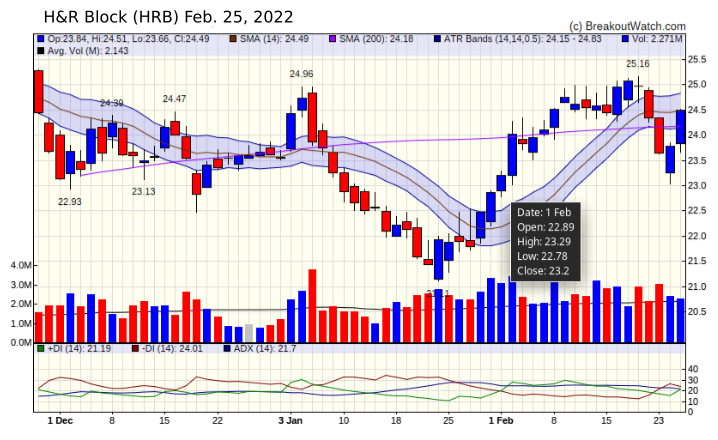
Task: Click the Low: 22.78 tooltip line
Action: [x=543, y=256]
